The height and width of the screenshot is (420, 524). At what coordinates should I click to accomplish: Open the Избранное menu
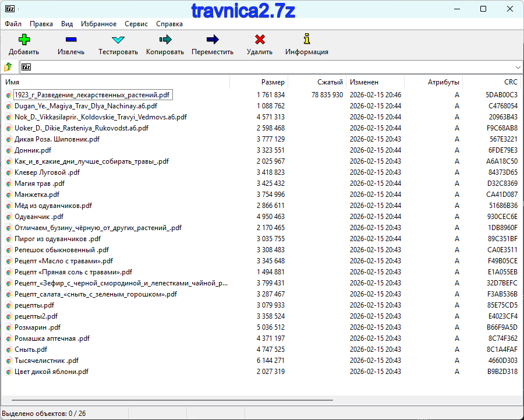pos(99,24)
